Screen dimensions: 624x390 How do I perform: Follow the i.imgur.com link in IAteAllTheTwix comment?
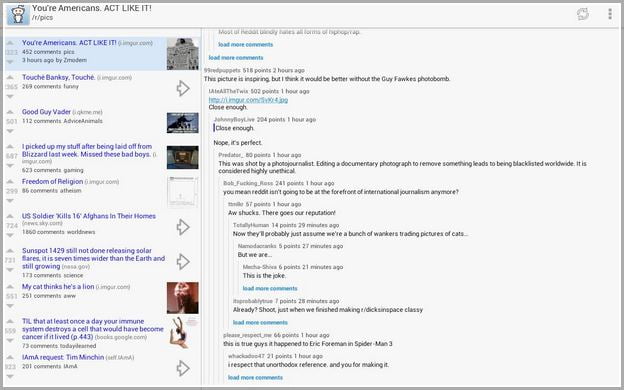(248, 99)
